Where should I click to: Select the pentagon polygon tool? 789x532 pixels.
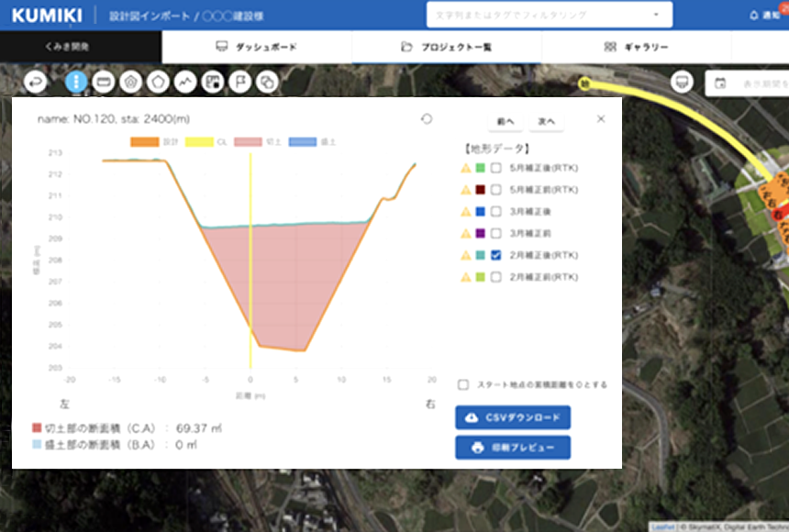coord(157,82)
